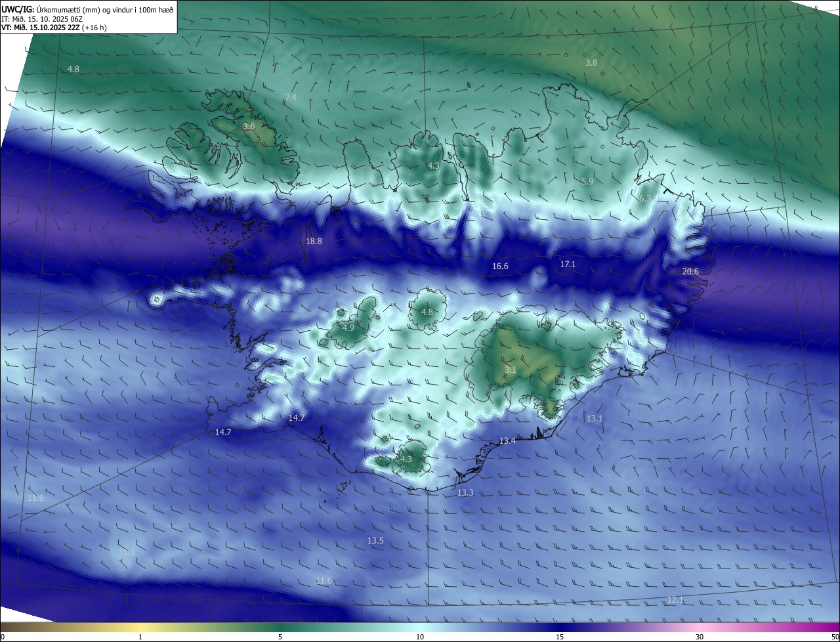Click the valid time line 'VT: Mið. 15.10.2025 22Z (+16 h)'
Image resolution: width=840 pixels, height=642 pixels.
54,28
